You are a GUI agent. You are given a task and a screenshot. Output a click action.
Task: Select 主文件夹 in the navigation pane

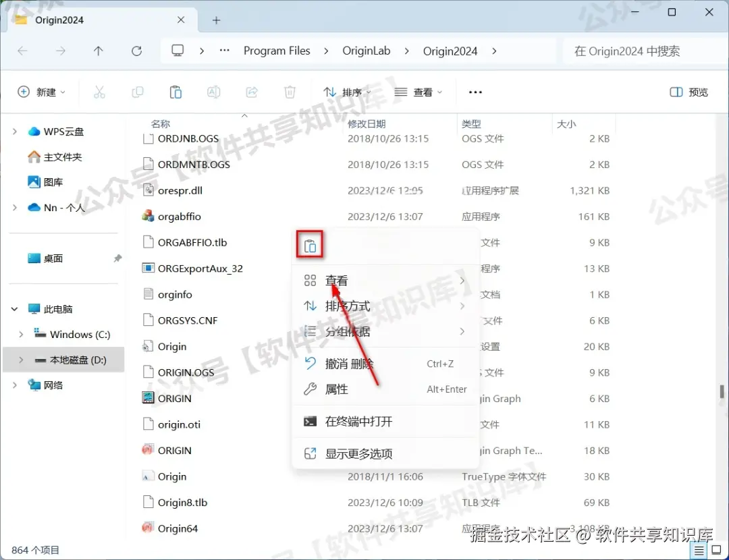[55, 157]
